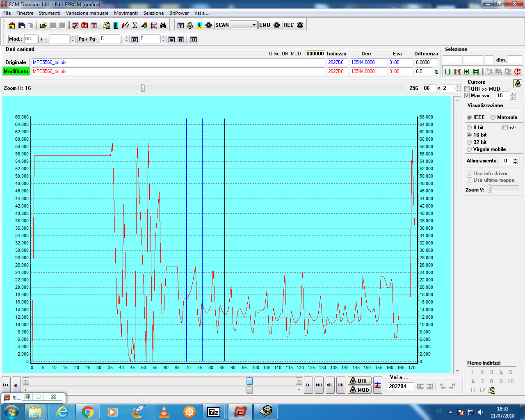Increase the Max var. value with up arrow
This screenshot has width=525, height=420.
tap(512, 94)
